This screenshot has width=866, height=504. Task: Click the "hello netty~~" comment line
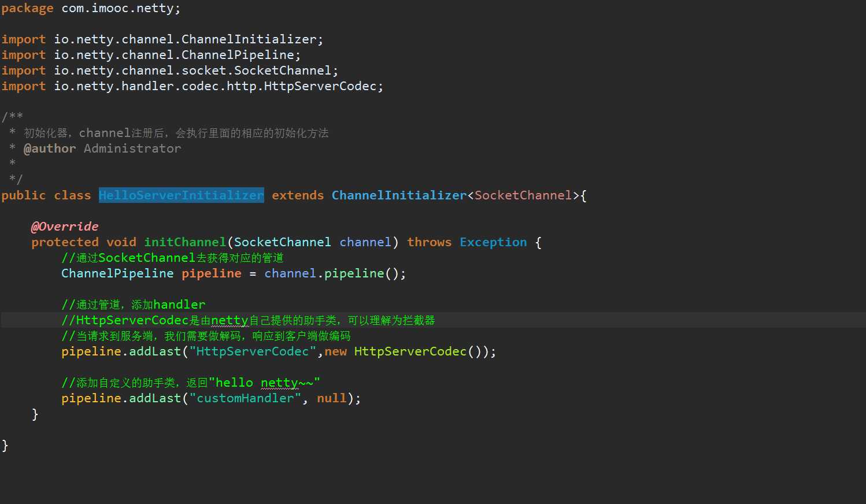191,383
